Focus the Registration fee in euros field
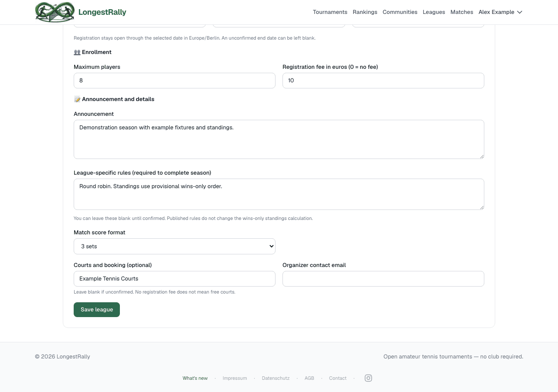Image resolution: width=558 pixels, height=392 pixels. (x=383, y=81)
